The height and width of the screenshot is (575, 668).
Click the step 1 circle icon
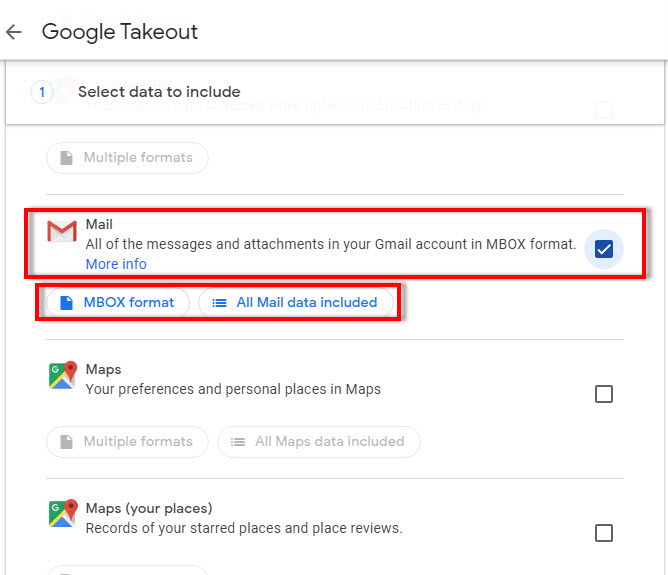point(42,92)
